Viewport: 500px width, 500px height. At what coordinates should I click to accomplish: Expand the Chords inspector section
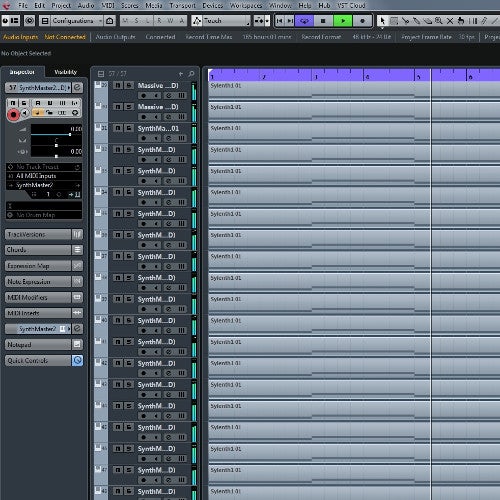38,250
